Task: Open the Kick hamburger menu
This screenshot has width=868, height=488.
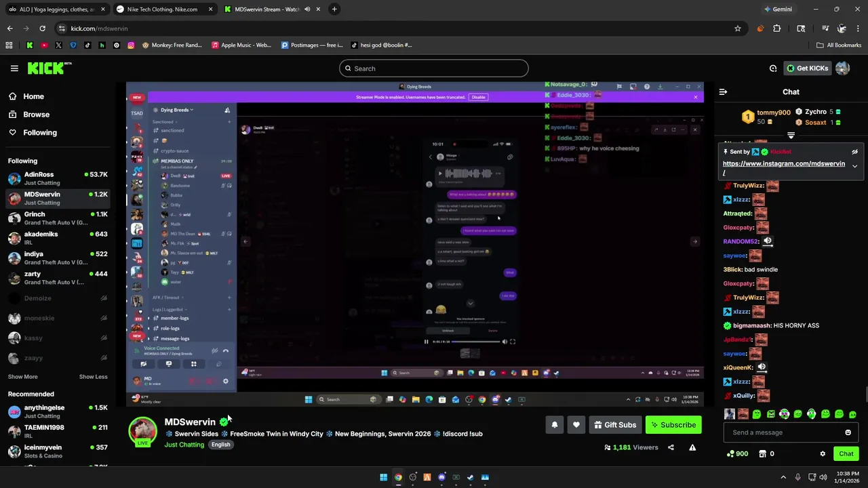Action: tap(14, 68)
